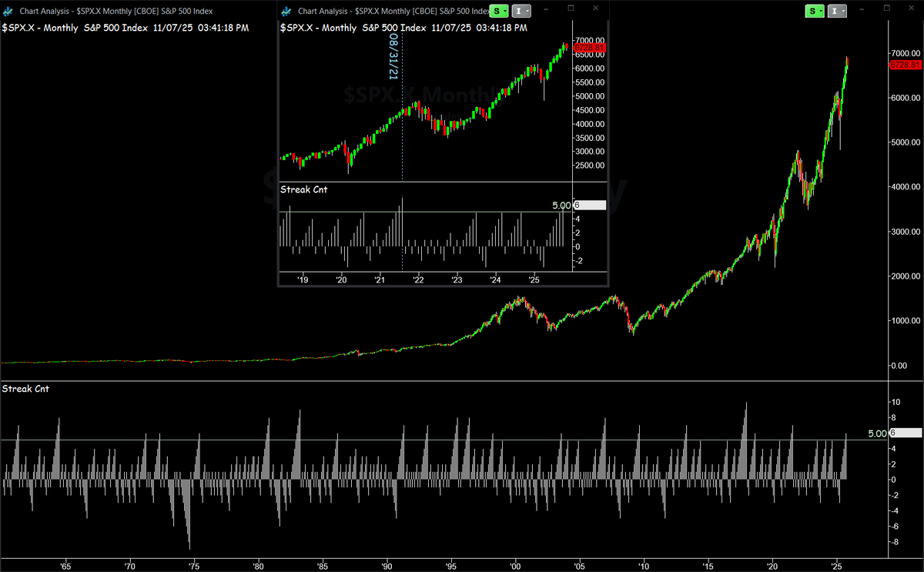
Task: Click the 2500.00 label on inset price axis
Action: (591, 166)
